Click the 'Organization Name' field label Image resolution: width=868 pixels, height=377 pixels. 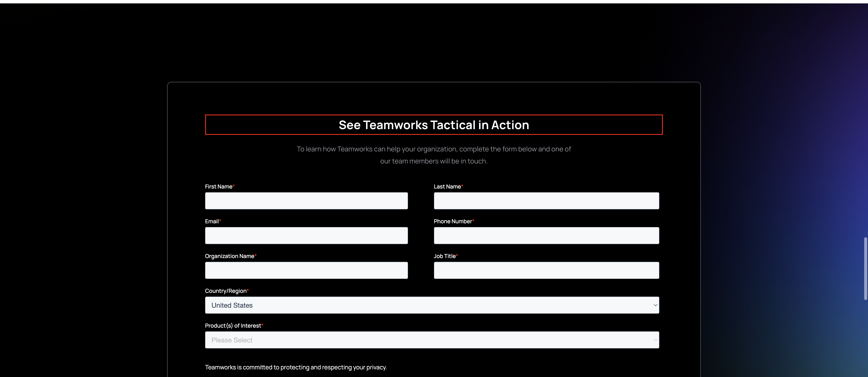[230, 256]
